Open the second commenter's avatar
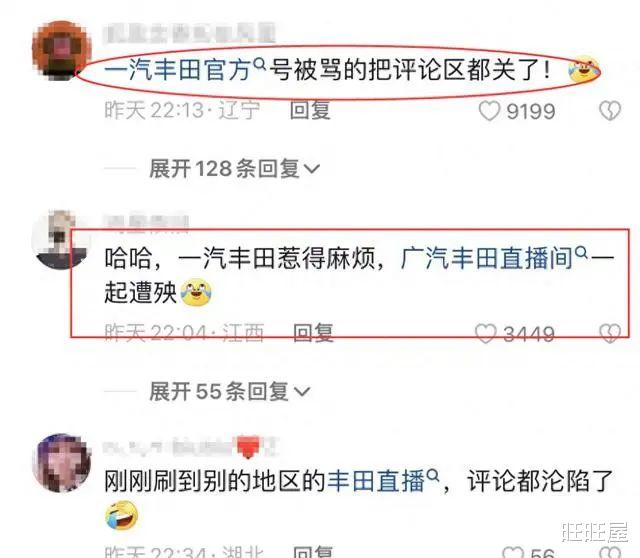This screenshot has height=558, width=640. tap(61, 240)
